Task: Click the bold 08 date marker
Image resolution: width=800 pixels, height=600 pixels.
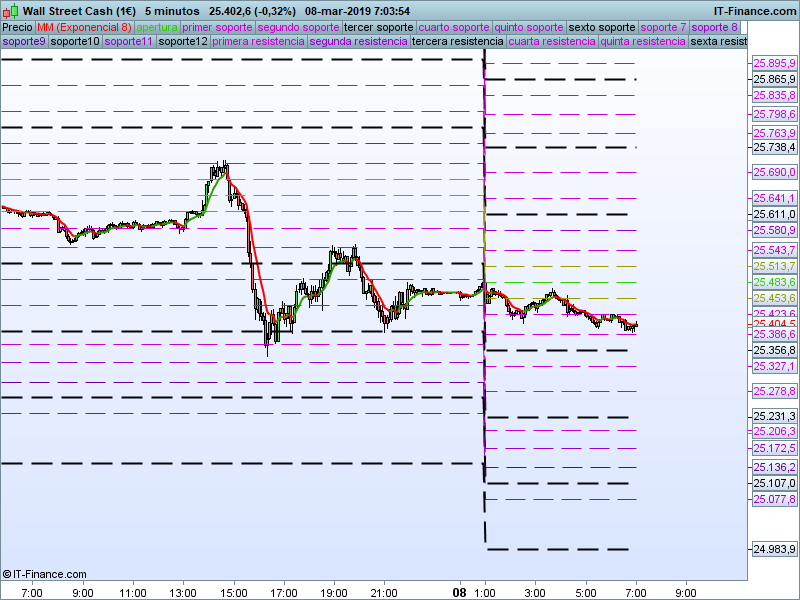Action: [x=459, y=592]
